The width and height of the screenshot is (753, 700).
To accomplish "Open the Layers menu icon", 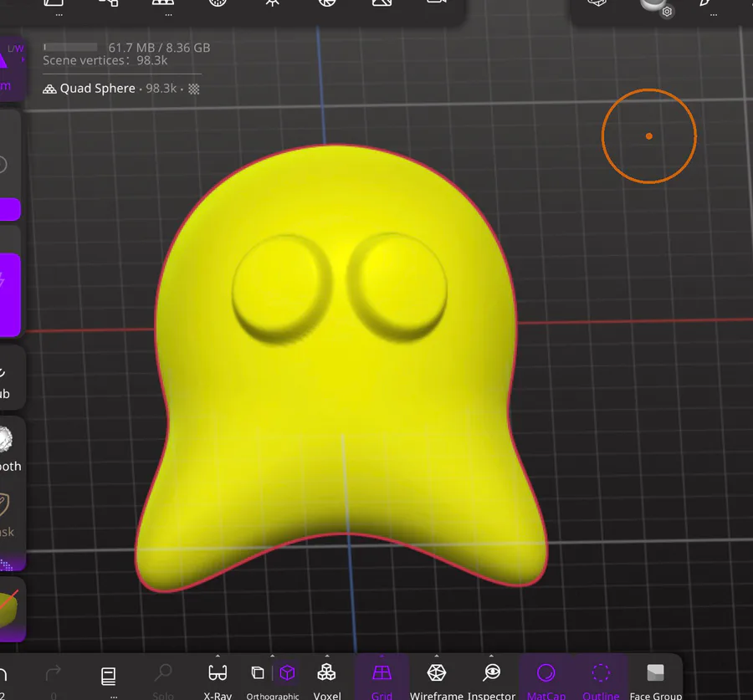I will (x=597, y=3).
